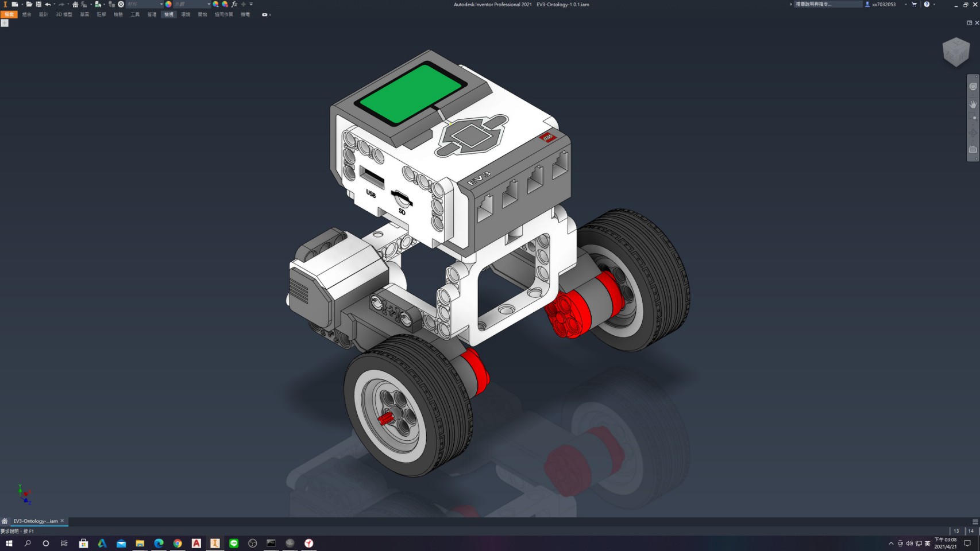Click the Autodesk store cart icon
The image size is (980, 551).
pyautogui.click(x=914, y=4)
